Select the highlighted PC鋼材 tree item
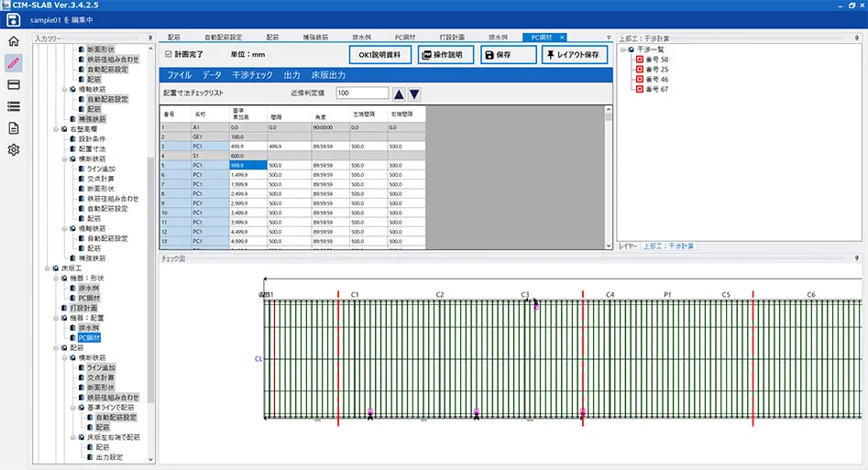This screenshot has height=470, width=868. (89, 338)
